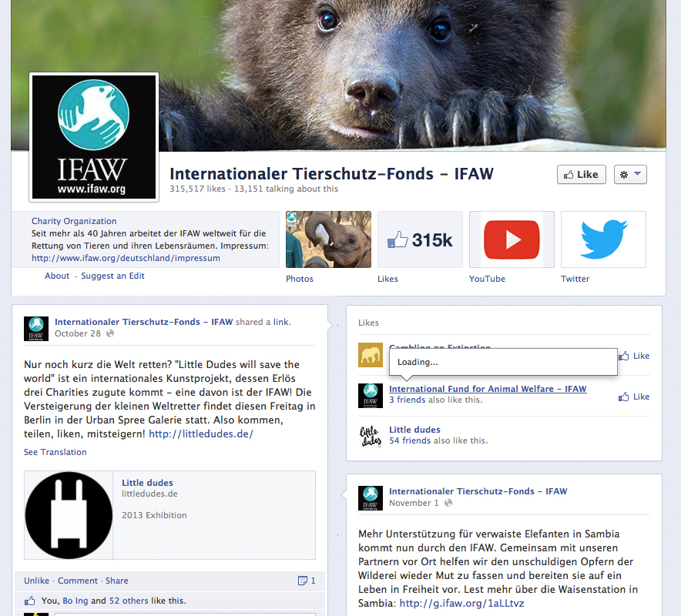Open the Little dudes link preview thumbnail
This screenshot has height=616, width=681.
[69, 514]
